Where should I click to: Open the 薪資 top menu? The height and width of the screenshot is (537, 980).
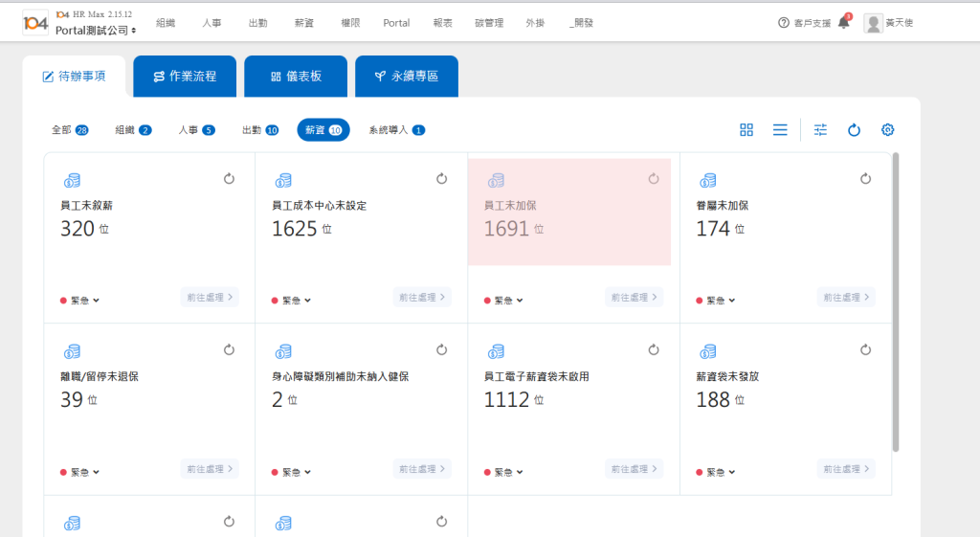coord(303,22)
